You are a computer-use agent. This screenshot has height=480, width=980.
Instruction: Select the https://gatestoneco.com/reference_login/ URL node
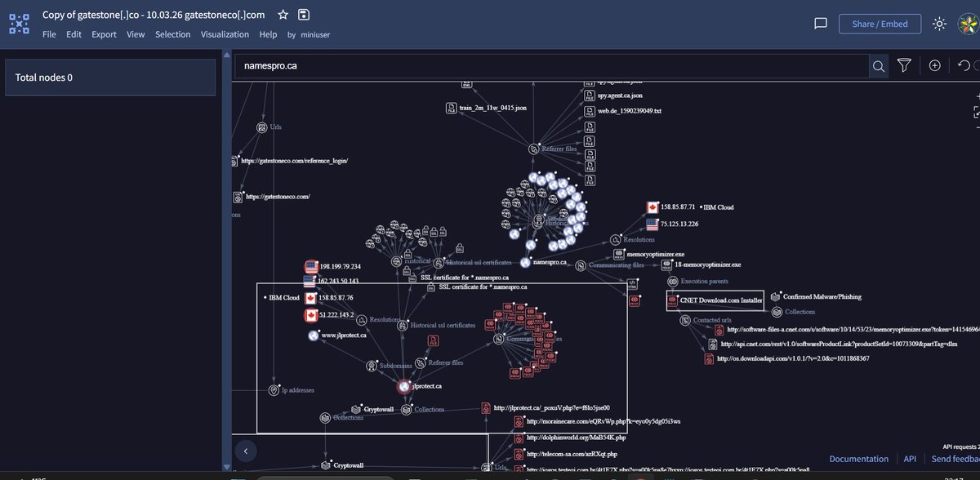(x=236, y=161)
